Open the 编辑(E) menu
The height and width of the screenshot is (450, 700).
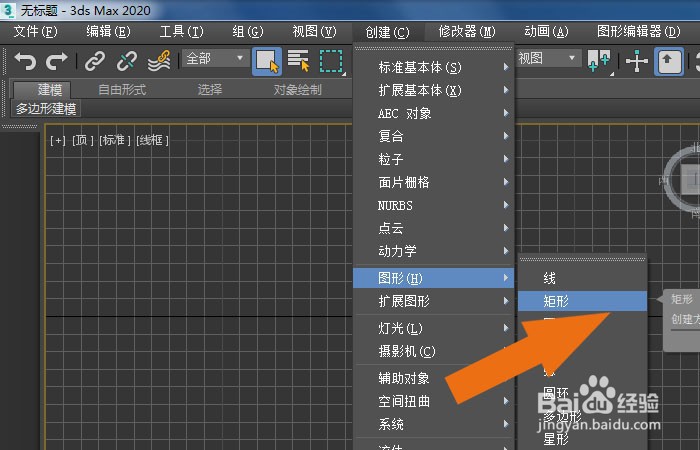[108, 32]
